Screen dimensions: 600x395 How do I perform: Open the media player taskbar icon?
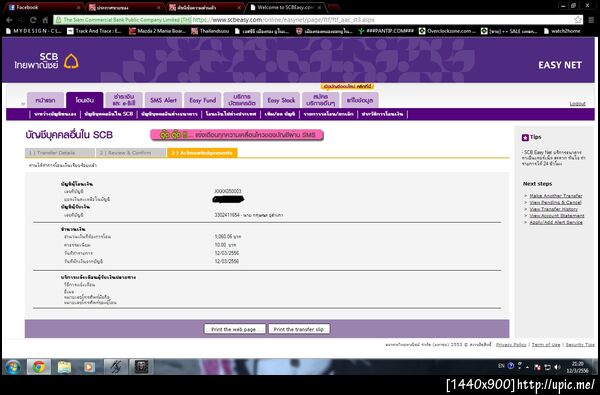89,367
